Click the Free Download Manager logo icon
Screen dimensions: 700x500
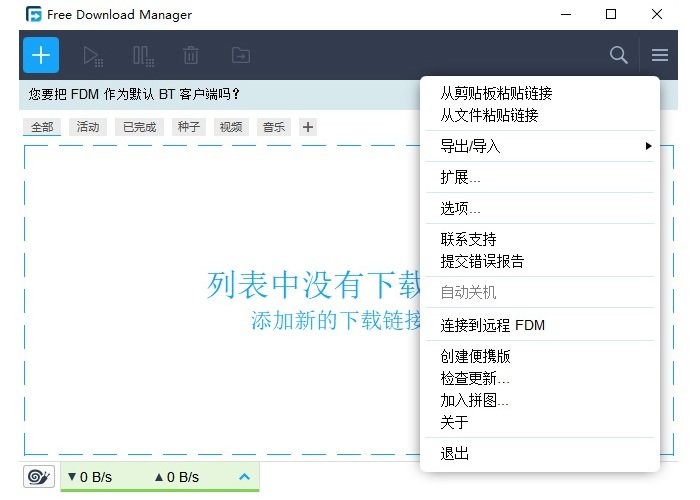pyautogui.click(x=33, y=14)
